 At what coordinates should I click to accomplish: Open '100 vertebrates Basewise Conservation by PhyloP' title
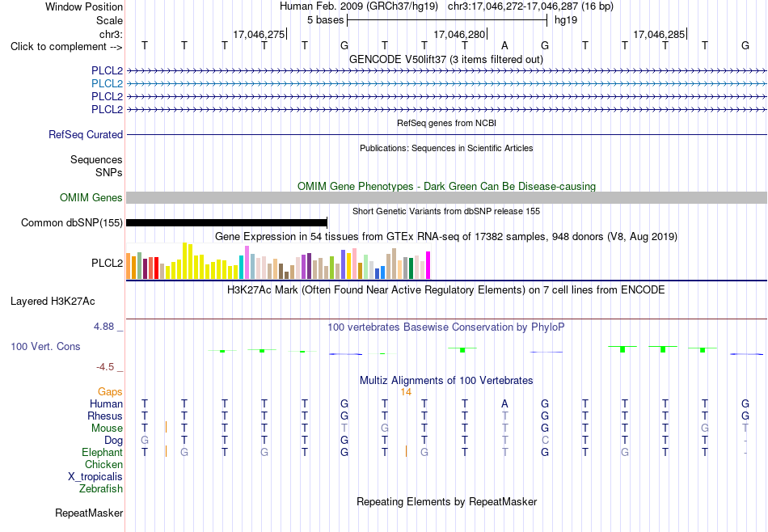click(446, 327)
